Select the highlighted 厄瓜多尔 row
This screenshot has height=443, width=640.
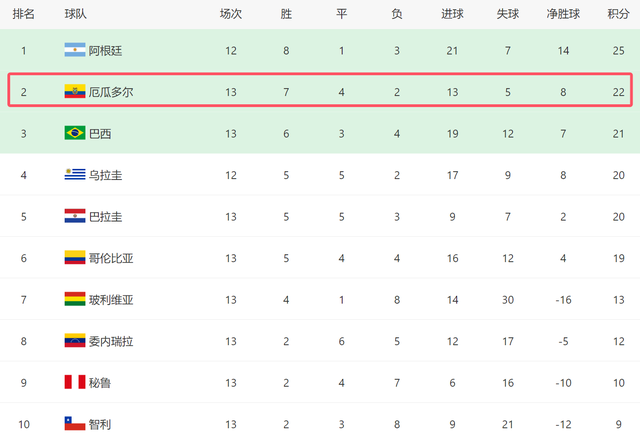320,90
